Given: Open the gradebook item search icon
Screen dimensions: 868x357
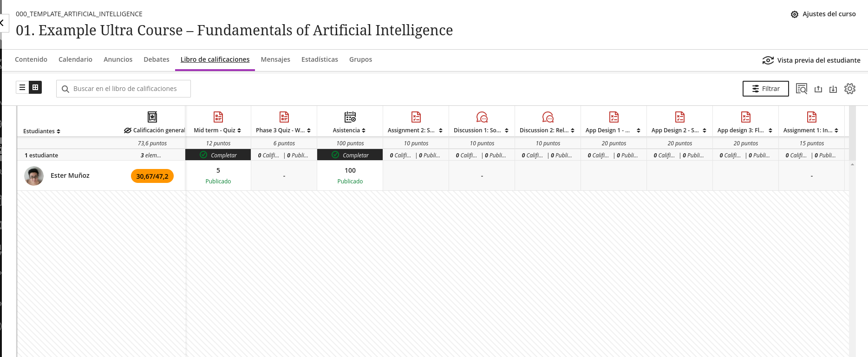Looking at the screenshot, I should point(802,89).
